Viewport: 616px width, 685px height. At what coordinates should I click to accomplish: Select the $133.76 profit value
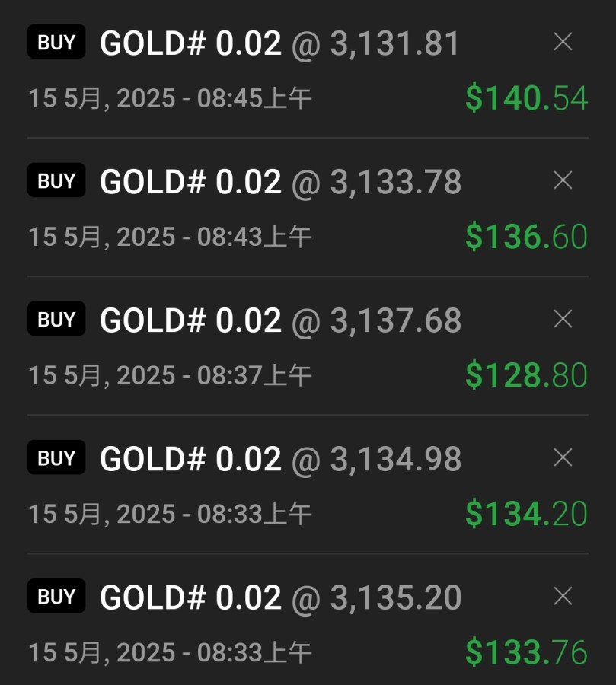[x=526, y=652]
